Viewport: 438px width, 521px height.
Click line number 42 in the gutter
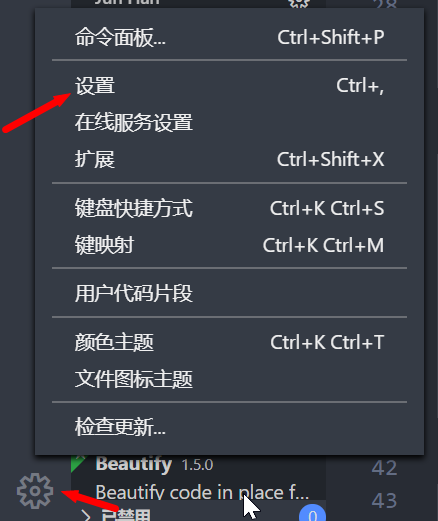point(384,468)
